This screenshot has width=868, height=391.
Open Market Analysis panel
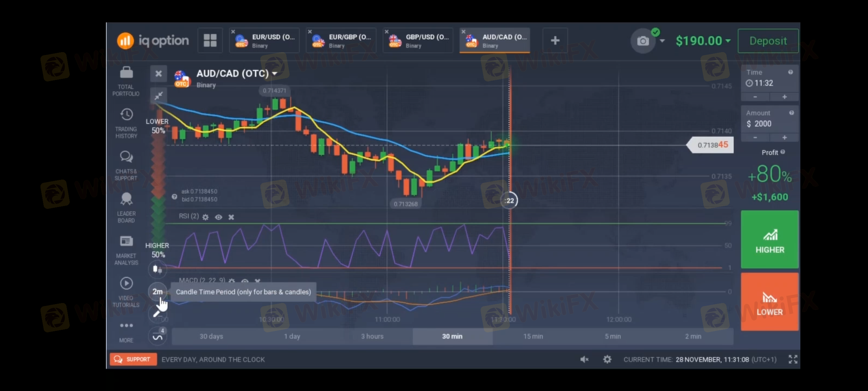pyautogui.click(x=126, y=250)
